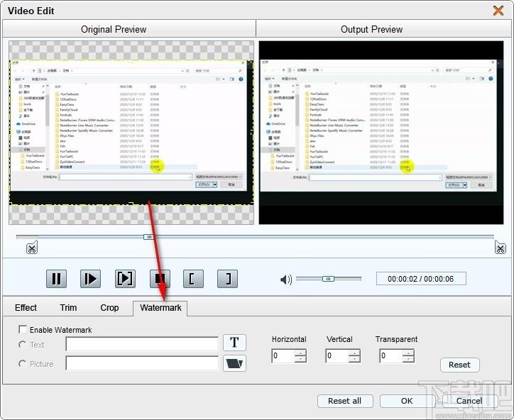Click the Horizontal position value field
This screenshot has width=514, height=420.
[x=283, y=355]
